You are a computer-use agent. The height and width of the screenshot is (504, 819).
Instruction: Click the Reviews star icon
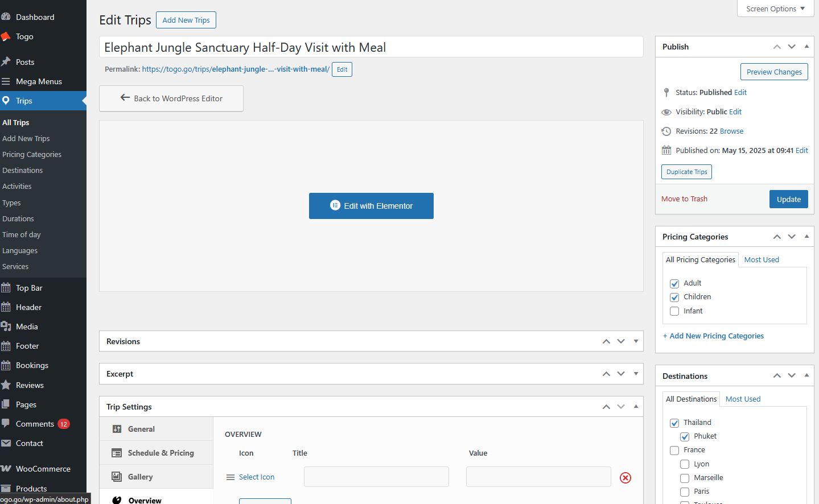tap(6, 385)
